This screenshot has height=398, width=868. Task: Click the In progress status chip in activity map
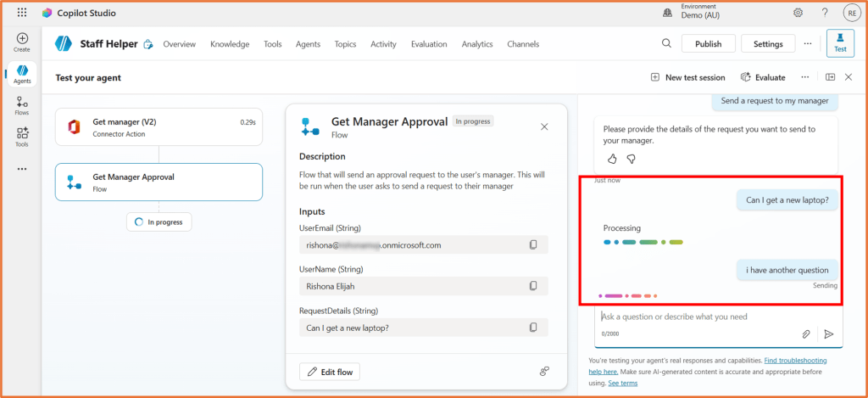point(159,221)
